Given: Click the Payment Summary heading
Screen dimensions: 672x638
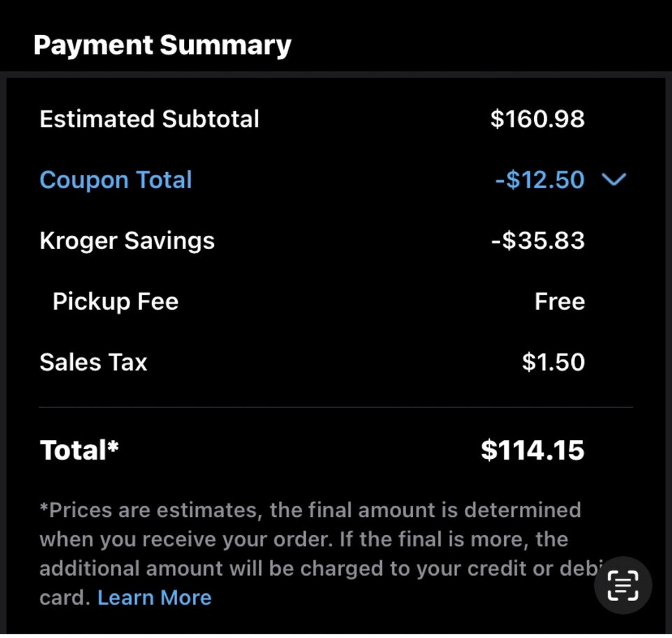Looking at the screenshot, I should click(162, 45).
